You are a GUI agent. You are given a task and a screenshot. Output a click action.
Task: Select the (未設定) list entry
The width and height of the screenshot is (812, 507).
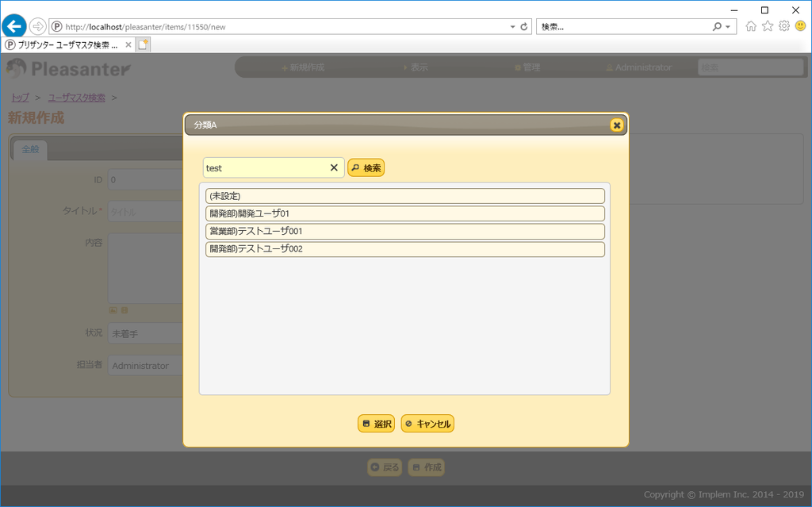point(405,196)
